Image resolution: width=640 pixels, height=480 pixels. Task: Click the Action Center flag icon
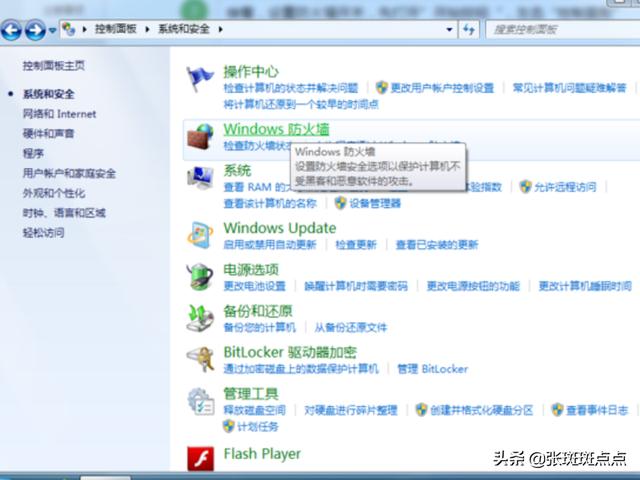coord(200,78)
